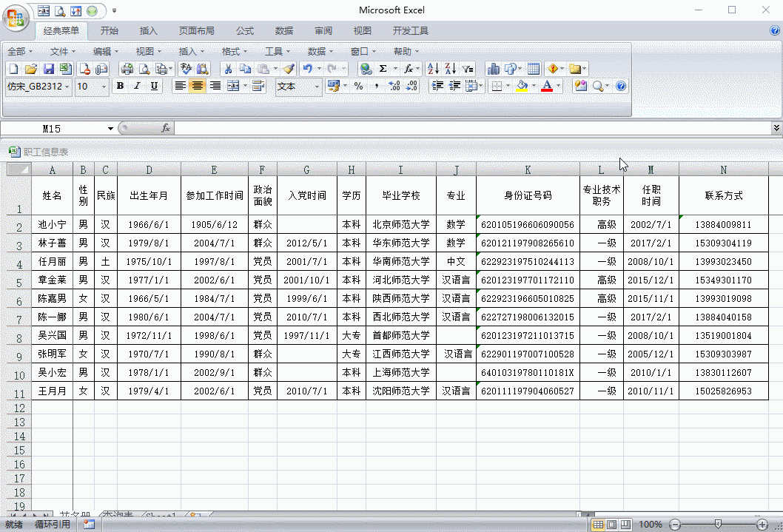Image resolution: width=783 pixels, height=532 pixels.
Task: Apply the red font color A
Action: click(548, 87)
